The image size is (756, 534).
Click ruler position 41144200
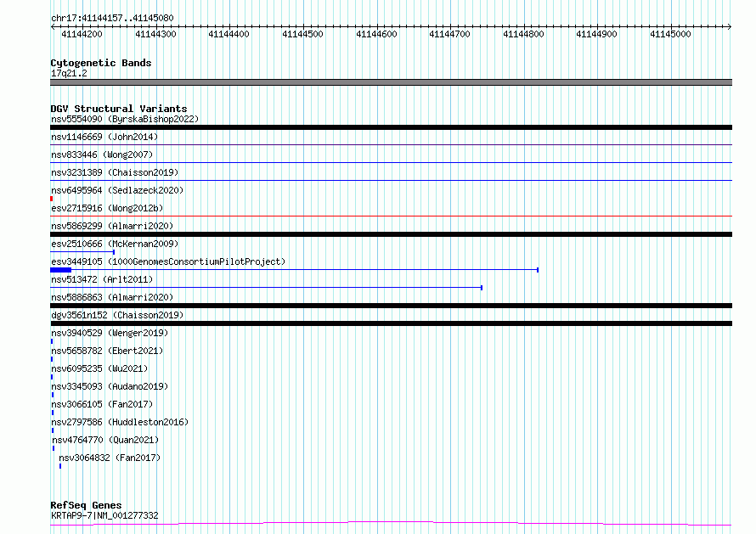tap(82, 34)
